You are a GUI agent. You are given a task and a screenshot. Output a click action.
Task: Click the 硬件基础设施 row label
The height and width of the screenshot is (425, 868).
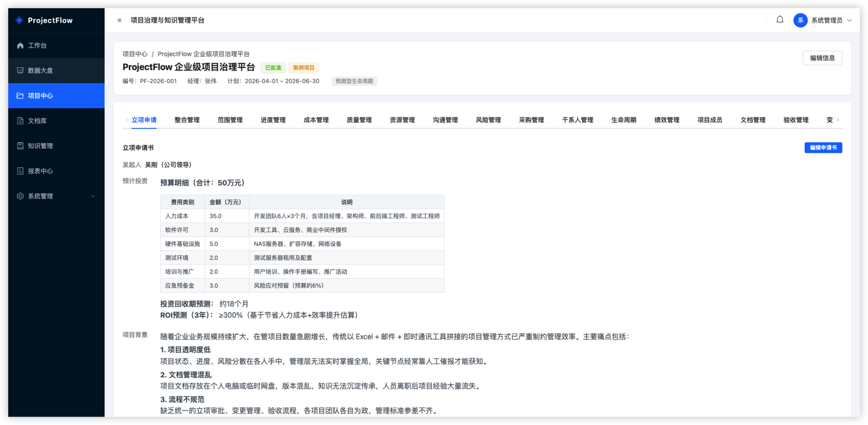(x=183, y=244)
